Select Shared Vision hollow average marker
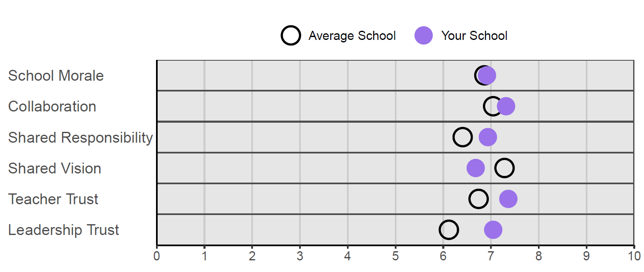 tap(505, 168)
